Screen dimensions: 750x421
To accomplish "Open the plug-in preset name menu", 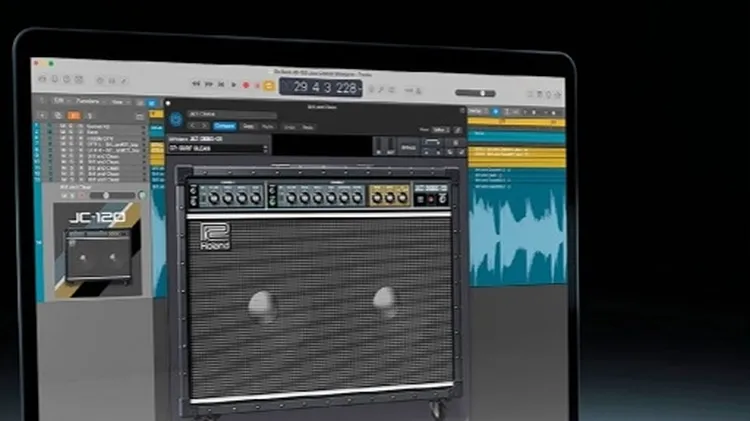I will [x=232, y=114].
